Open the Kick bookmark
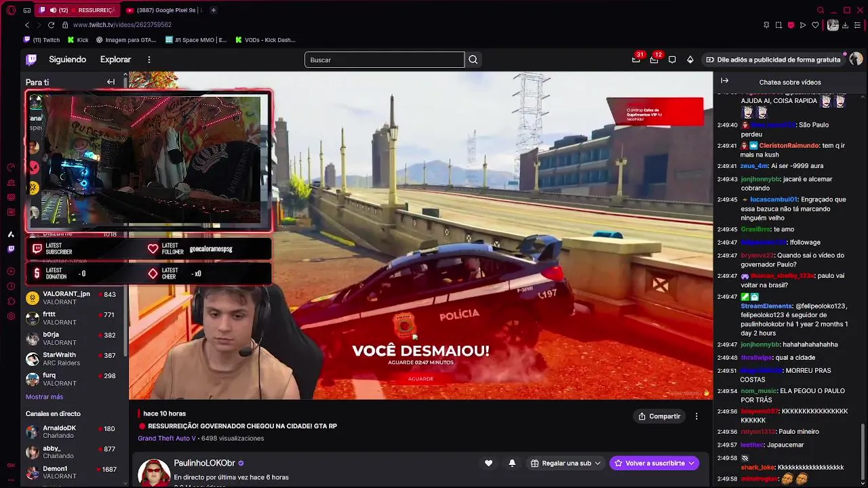Viewport: 868px width, 488px height. pos(77,40)
